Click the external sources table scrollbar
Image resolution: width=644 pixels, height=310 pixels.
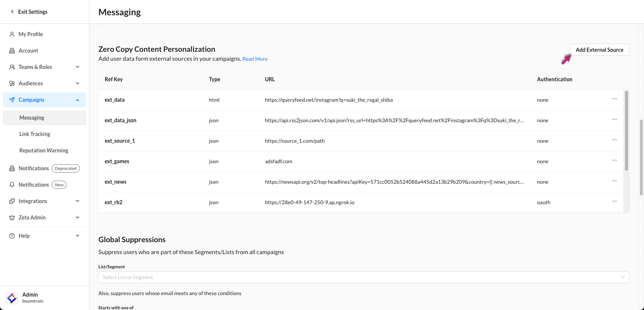point(626,130)
